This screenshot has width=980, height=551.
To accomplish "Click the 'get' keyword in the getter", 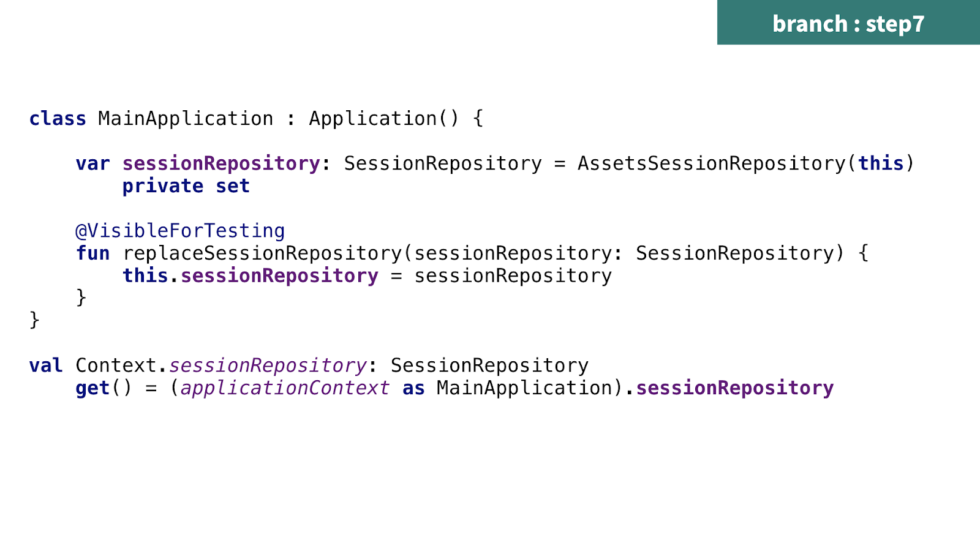I will pos(92,388).
